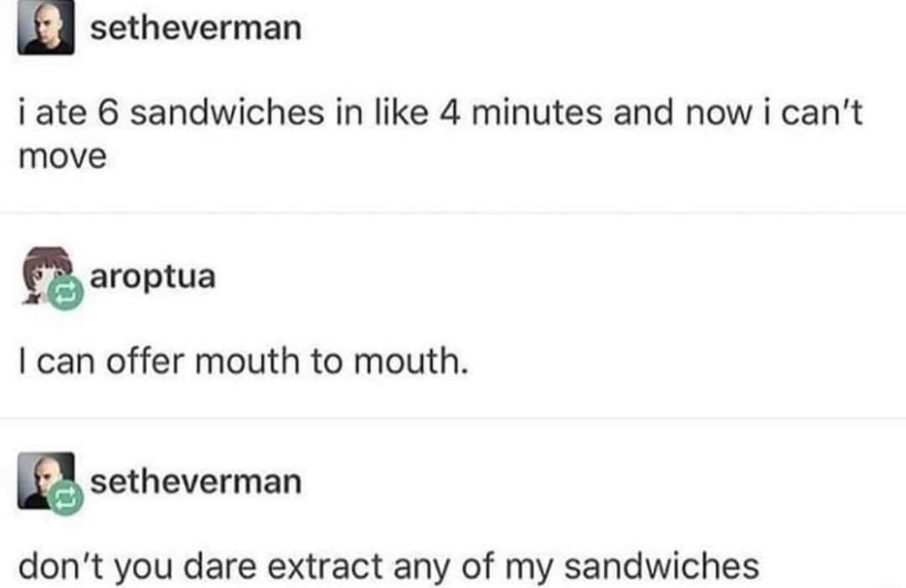Image resolution: width=906 pixels, height=588 pixels.
Task: Click the divider line below aroptua's reply
Action: pyautogui.click(x=453, y=418)
